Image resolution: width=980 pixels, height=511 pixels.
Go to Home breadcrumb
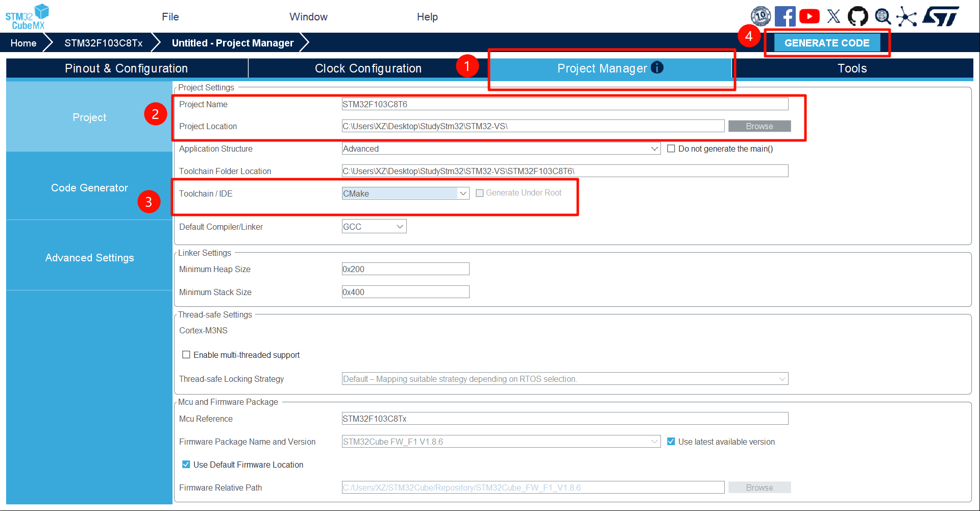point(23,43)
